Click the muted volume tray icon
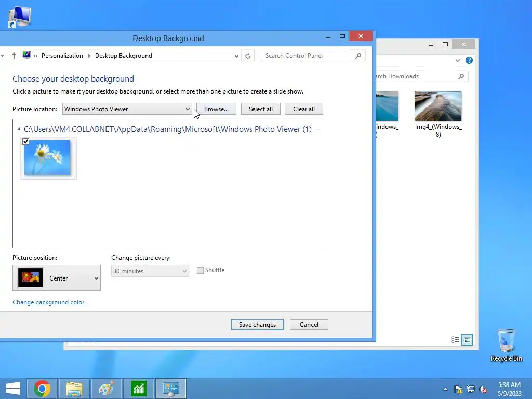 (483, 389)
